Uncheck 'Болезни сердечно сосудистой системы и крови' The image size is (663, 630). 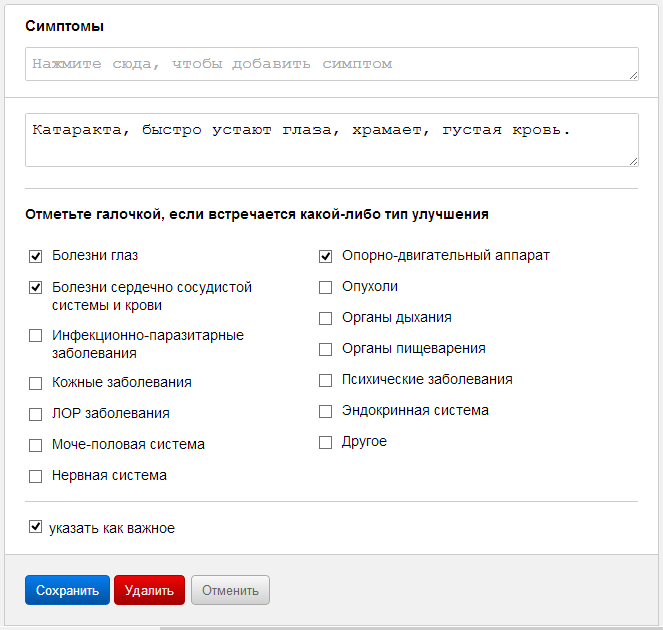pyautogui.click(x=36, y=287)
